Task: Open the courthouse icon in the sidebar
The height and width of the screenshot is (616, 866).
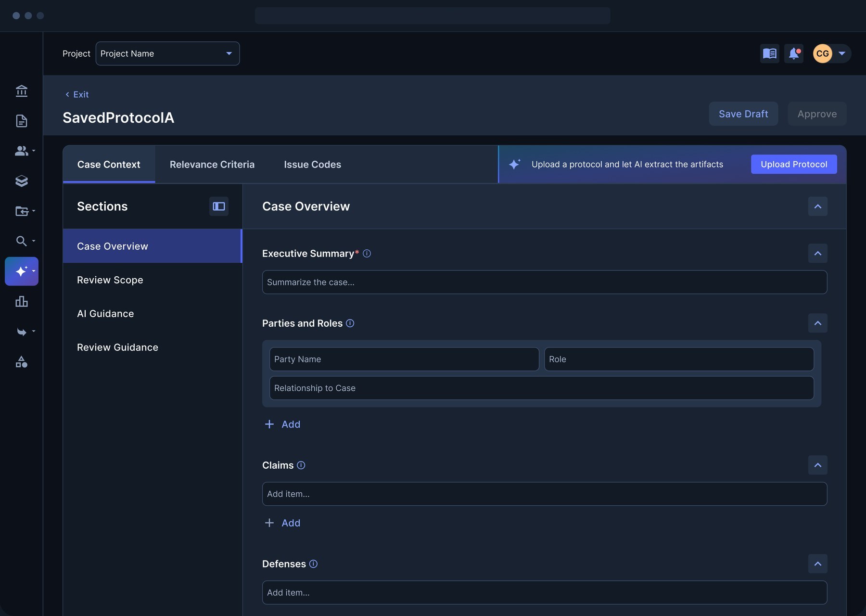Action: (x=22, y=91)
